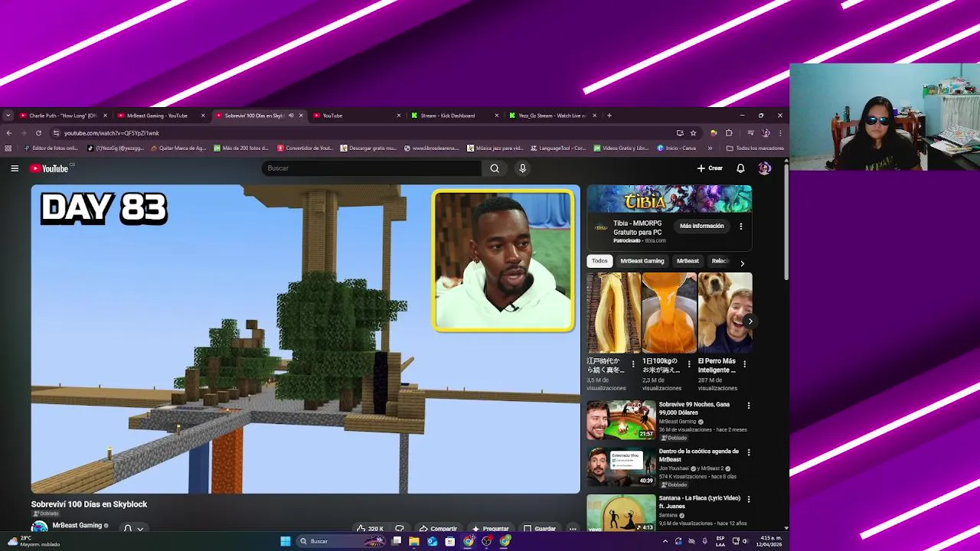Close the YouTube tab
The height and width of the screenshot is (551, 980).
399,116
